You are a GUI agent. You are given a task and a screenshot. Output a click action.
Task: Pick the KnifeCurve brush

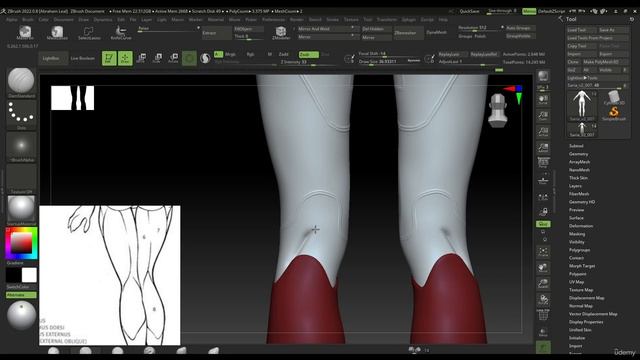pos(121,33)
